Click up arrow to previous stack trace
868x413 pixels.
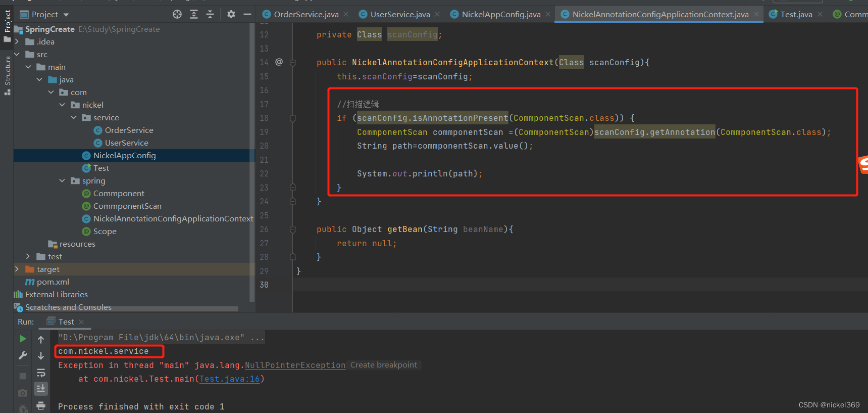pos(41,340)
